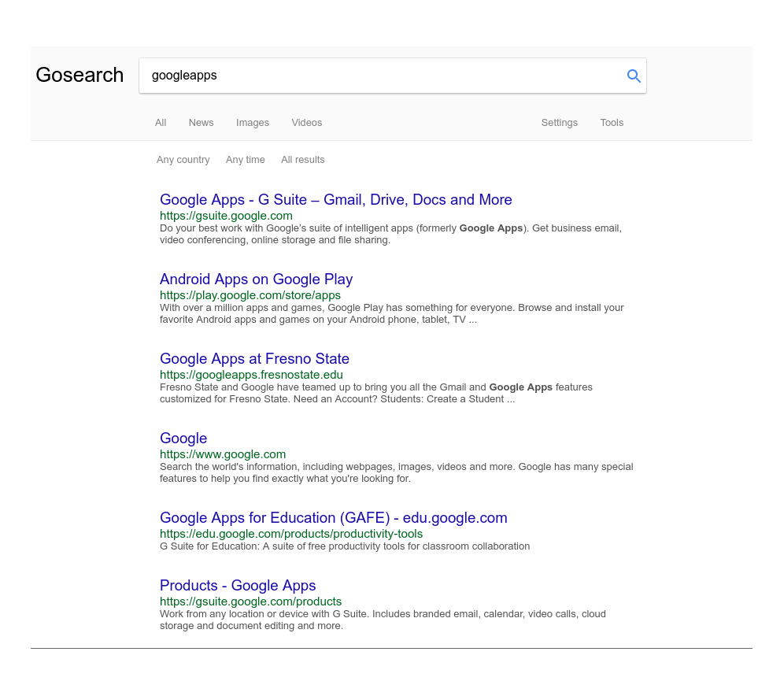The width and height of the screenshot is (784, 696).
Task: Expand the Any time filter
Action: tap(245, 160)
